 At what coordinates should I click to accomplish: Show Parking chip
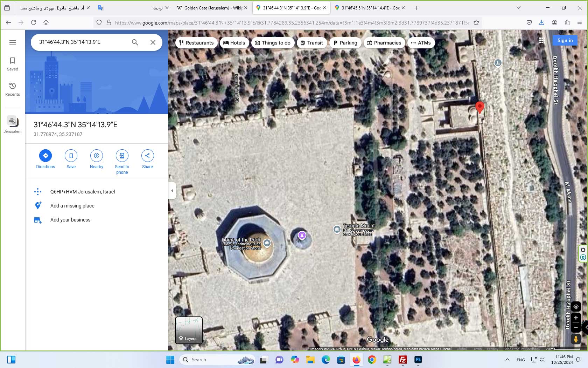point(345,43)
